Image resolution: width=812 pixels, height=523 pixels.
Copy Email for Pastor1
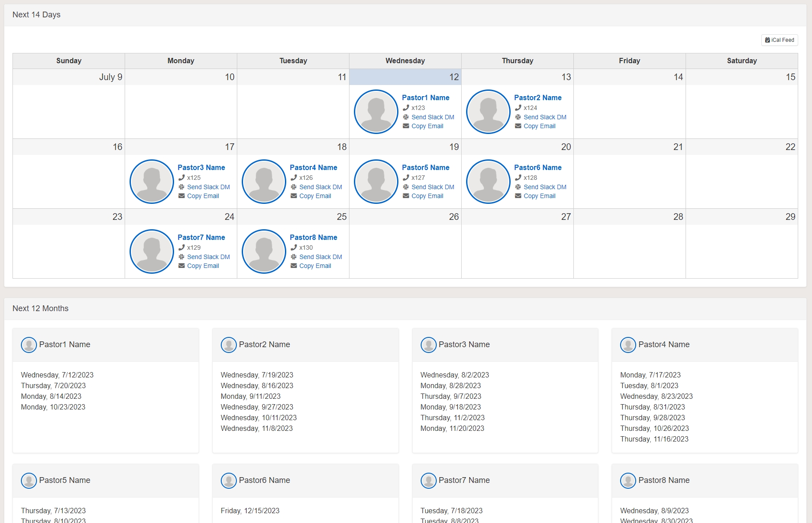click(427, 126)
